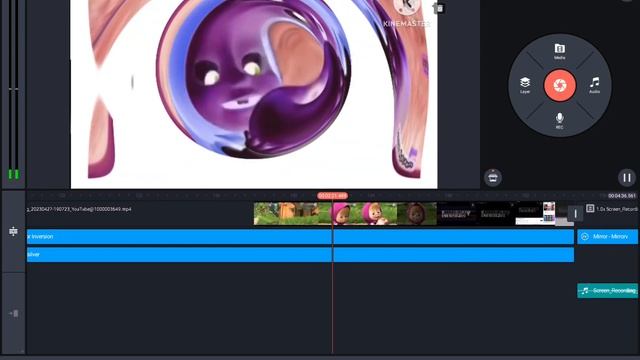Jump to end with timeline jump icon
The width and height of the screenshot is (640, 360).
tap(13, 313)
